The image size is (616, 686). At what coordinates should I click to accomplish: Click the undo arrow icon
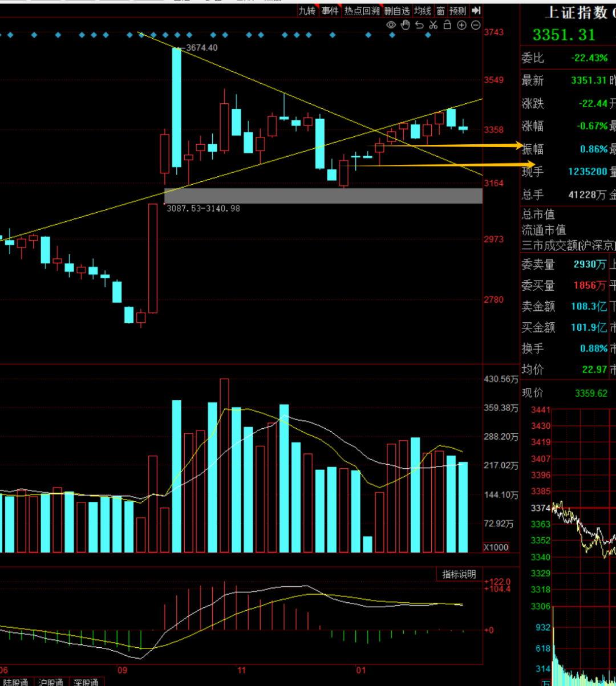pos(419,25)
